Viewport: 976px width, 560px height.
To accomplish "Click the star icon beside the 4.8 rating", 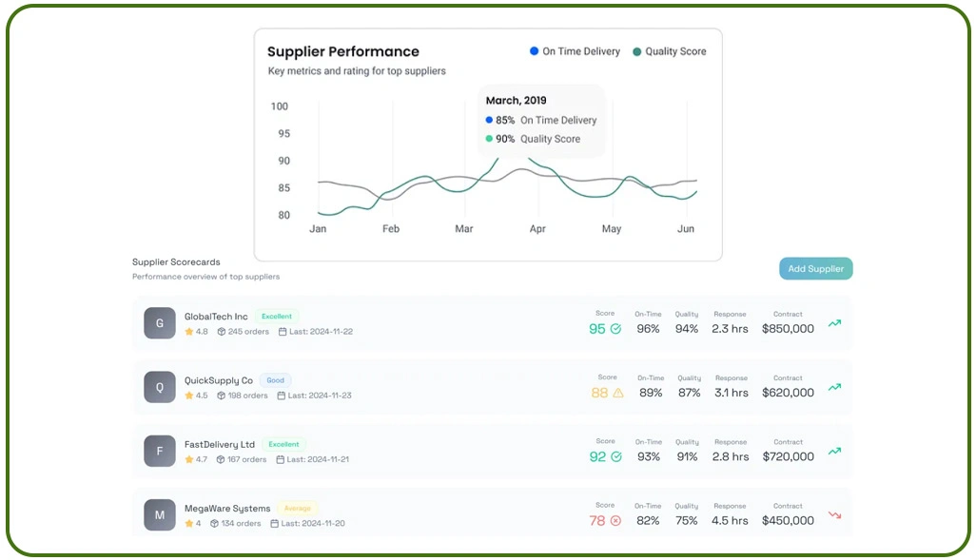I will tap(186, 332).
